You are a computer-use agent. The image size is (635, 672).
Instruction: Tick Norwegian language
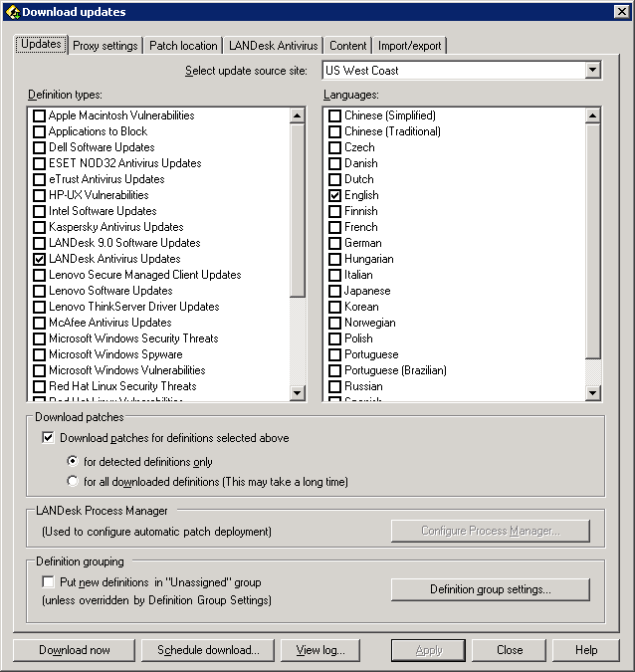coord(334,323)
